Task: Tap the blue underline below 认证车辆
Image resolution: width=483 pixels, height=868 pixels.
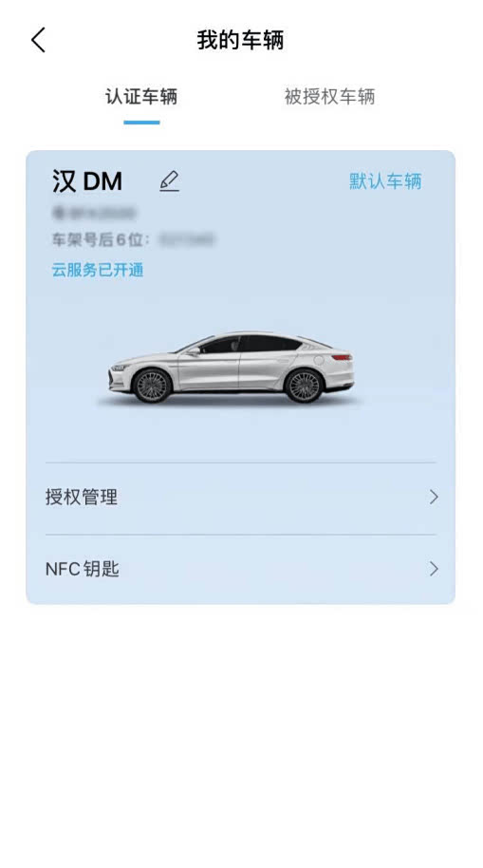Action: 141,123
